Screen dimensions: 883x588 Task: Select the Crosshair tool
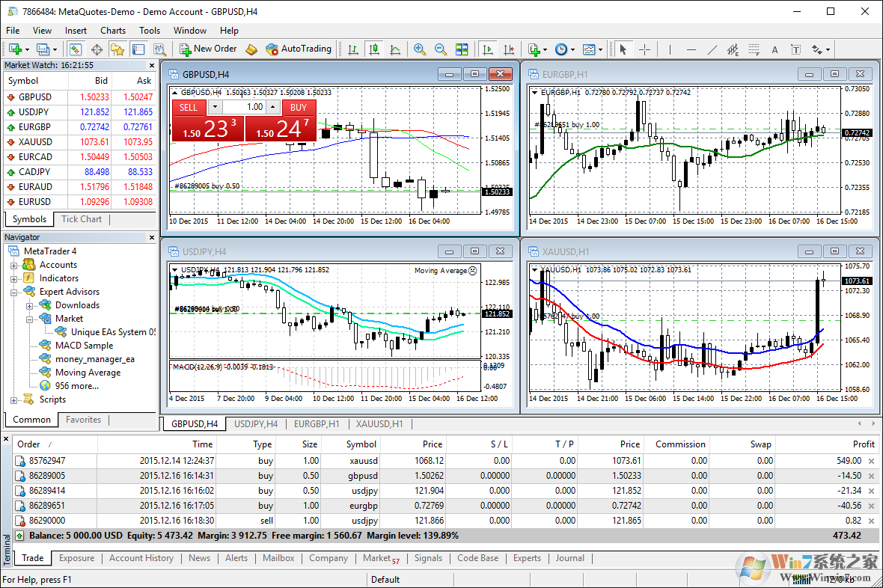tap(645, 49)
